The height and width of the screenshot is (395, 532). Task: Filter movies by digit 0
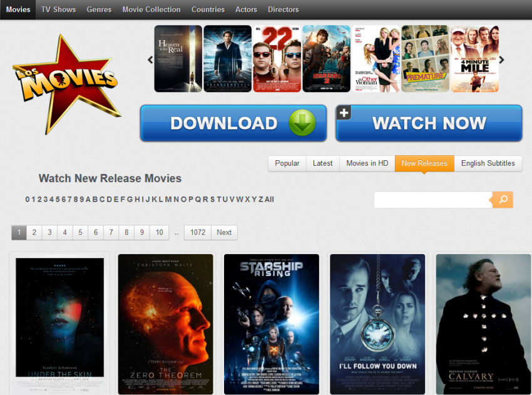28,199
